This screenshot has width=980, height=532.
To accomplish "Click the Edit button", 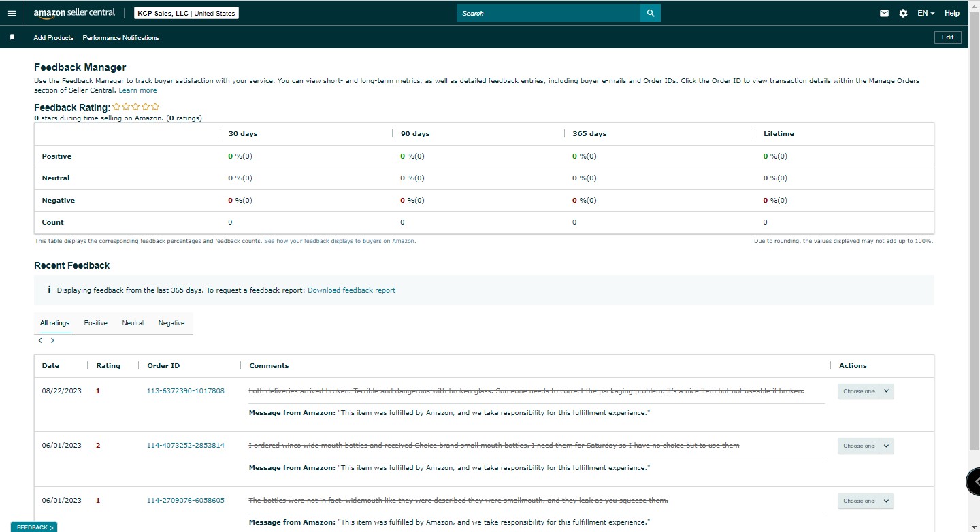I will coord(948,37).
